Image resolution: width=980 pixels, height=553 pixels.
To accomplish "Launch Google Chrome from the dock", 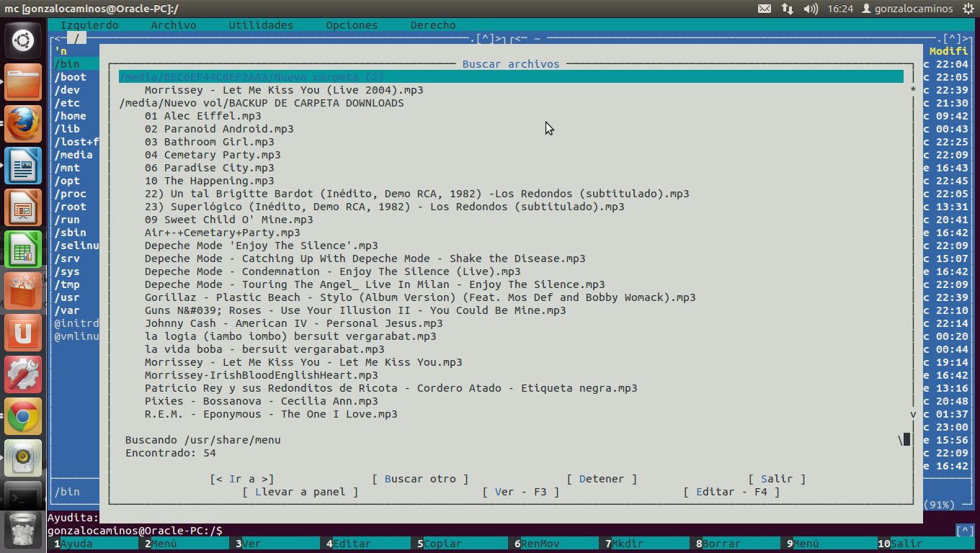I will pyautogui.click(x=23, y=417).
